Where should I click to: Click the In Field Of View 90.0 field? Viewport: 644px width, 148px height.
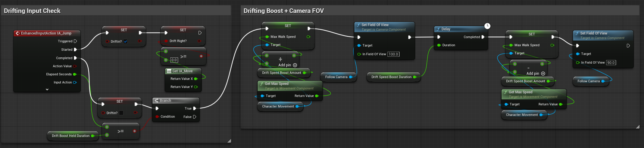click(611, 63)
